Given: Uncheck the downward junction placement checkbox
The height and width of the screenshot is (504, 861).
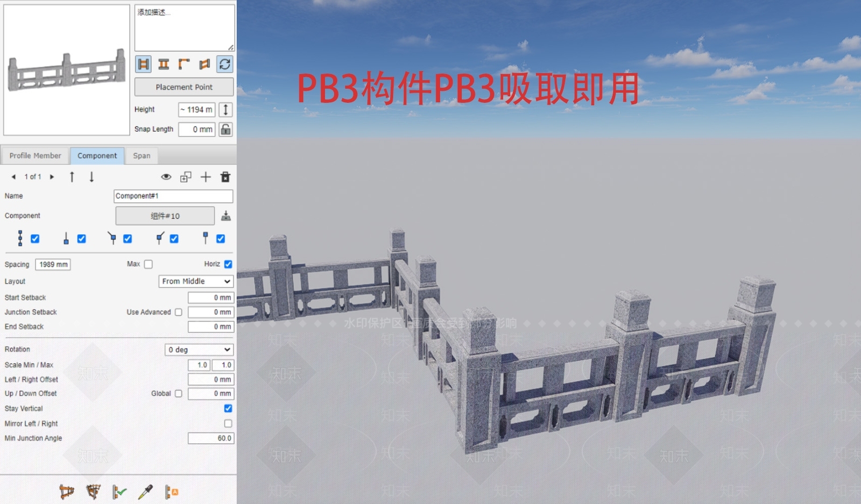Looking at the screenshot, I should pyautogui.click(x=128, y=238).
